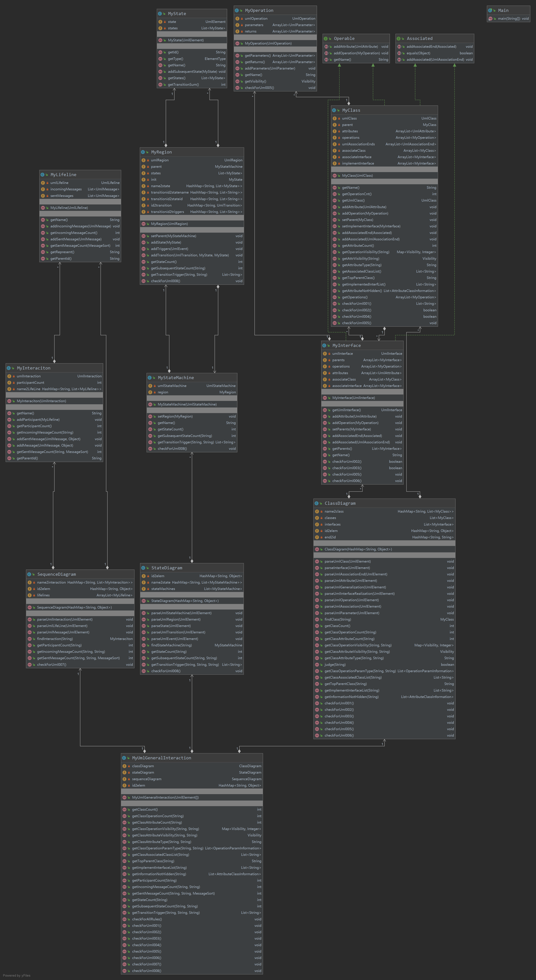The image size is (536, 980).
Task: Click the method icon beside main(String[])
Action: pyautogui.click(x=490, y=19)
